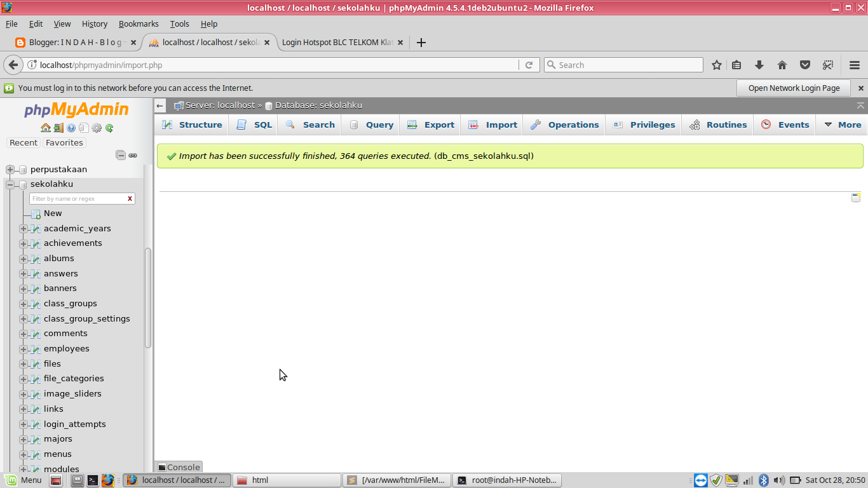Open phpMyAdmin documentation via question-mark icon

click(x=71, y=128)
